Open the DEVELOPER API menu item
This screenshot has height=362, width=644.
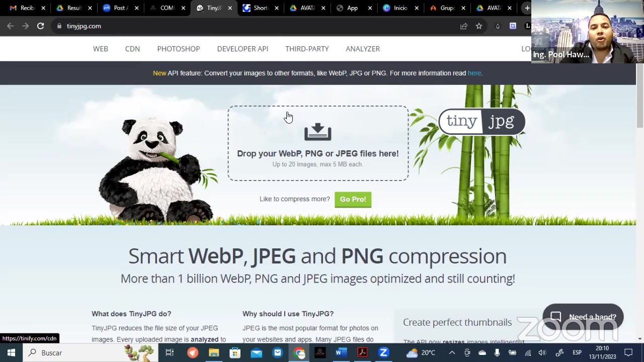click(243, 49)
